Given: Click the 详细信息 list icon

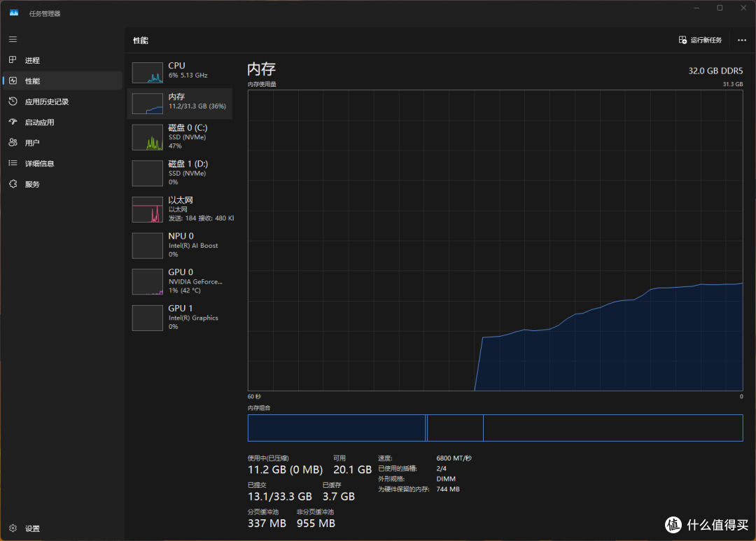Looking at the screenshot, I should 13,163.
